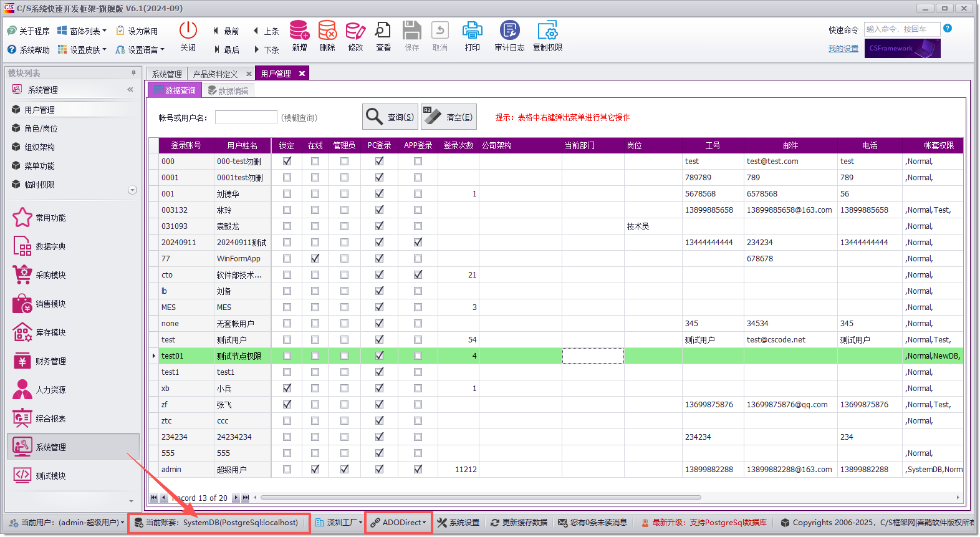The width and height of the screenshot is (980, 537).
Task: Expand sidebar module list bottom arrow
Action: tap(131, 501)
